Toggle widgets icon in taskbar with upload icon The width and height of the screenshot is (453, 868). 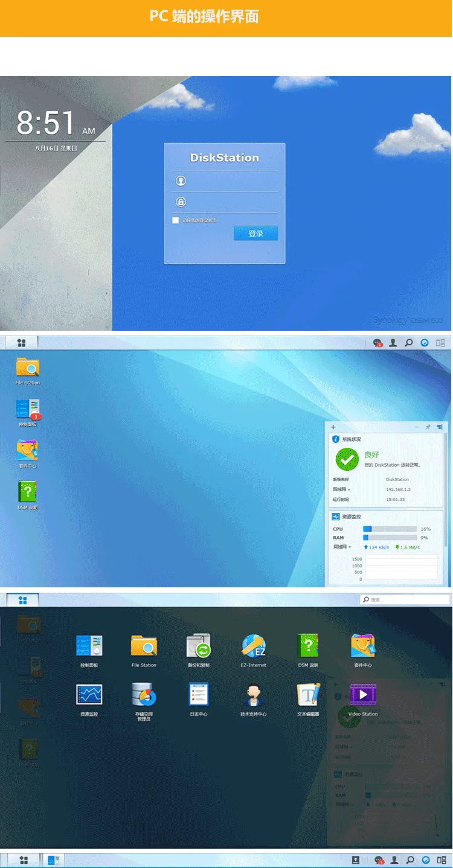(426, 860)
